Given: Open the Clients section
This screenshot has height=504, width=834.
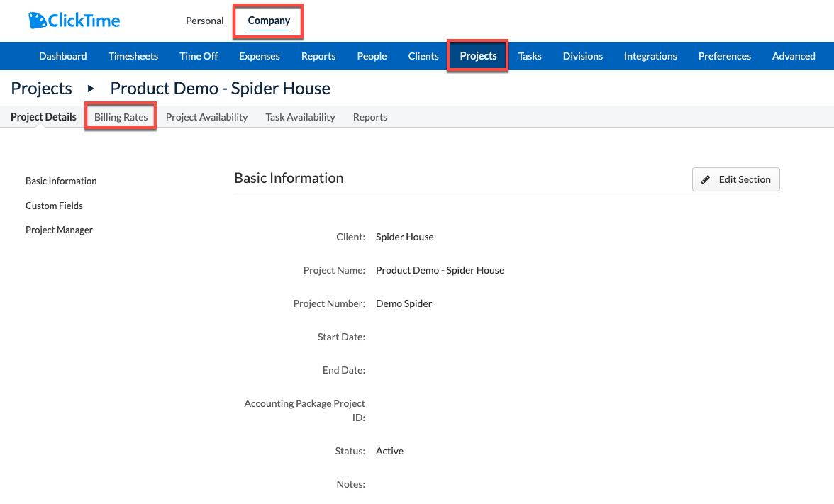Looking at the screenshot, I should click(x=423, y=56).
